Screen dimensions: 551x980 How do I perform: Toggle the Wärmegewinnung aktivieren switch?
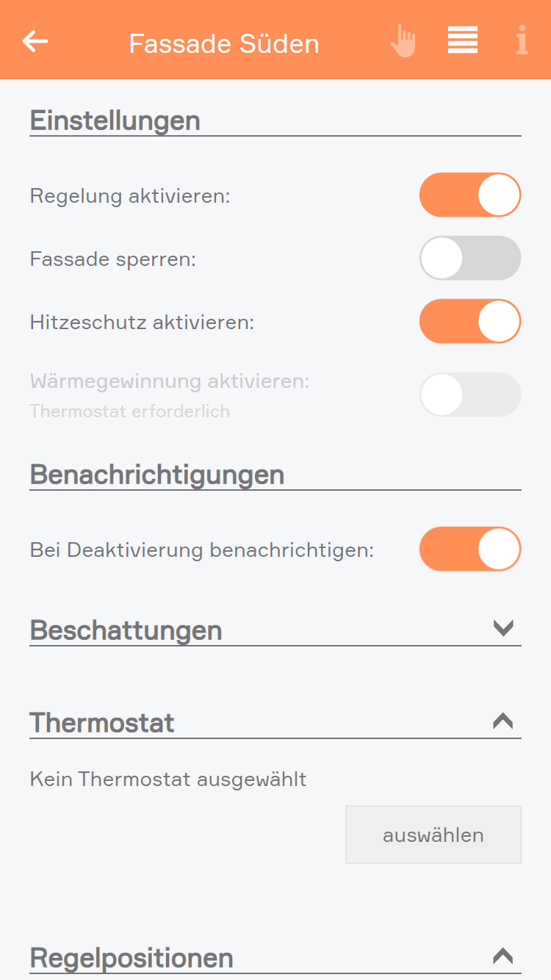click(x=470, y=394)
